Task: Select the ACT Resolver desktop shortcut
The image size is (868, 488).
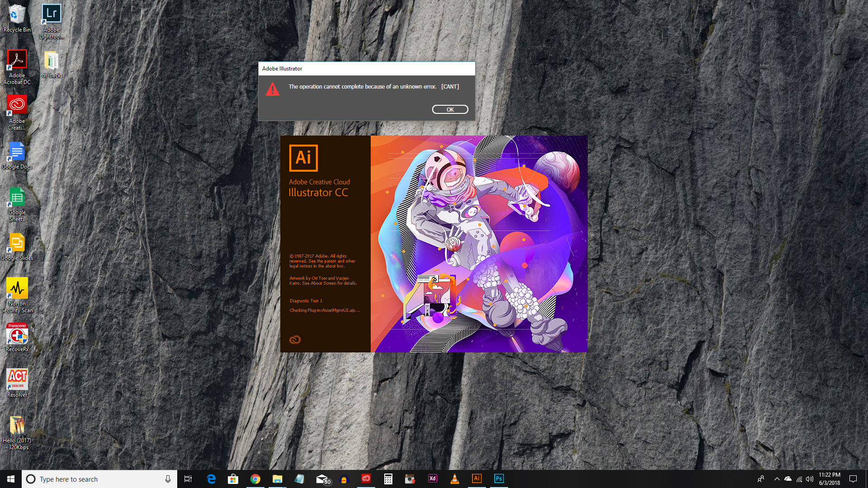Action: click(17, 384)
